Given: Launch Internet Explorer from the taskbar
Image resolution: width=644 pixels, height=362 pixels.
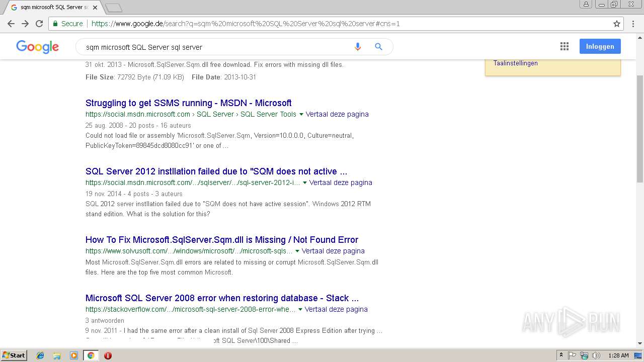Looking at the screenshot, I should 40,355.
